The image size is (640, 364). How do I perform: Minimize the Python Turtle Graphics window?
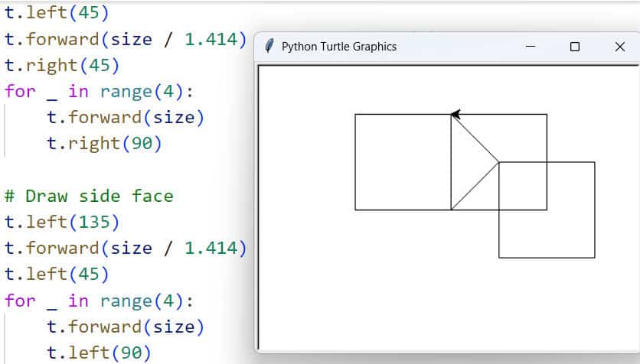[531, 47]
